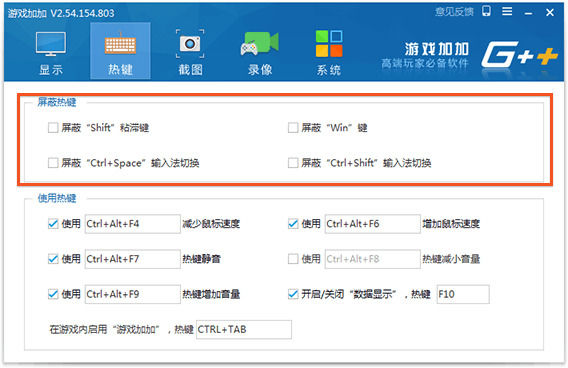Click the mobile phone icon in title bar

[486, 11]
